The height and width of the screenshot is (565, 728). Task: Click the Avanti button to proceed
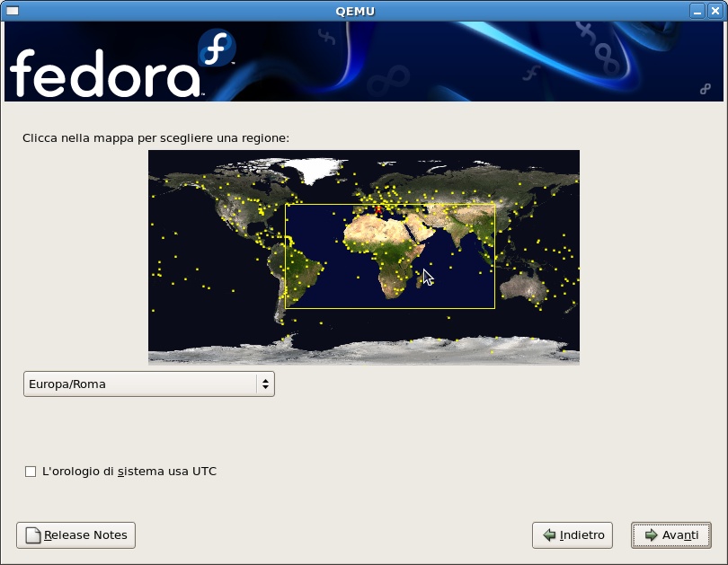670,534
